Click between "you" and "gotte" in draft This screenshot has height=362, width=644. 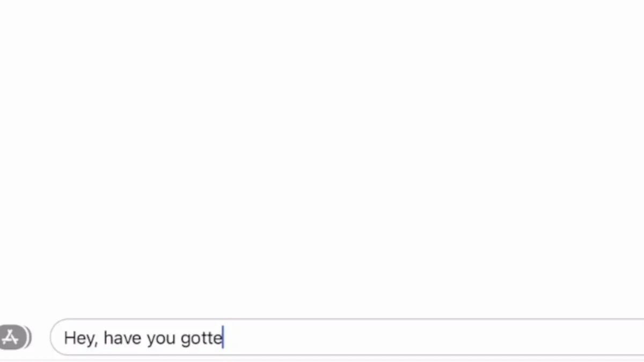pyautogui.click(x=178, y=338)
